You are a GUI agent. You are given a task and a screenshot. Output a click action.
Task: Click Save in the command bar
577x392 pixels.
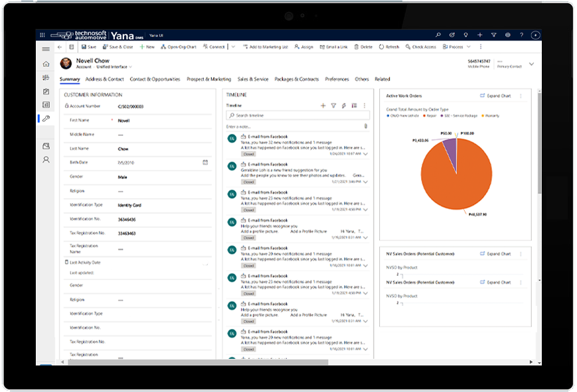pyautogui.click(x=89, y=47)
